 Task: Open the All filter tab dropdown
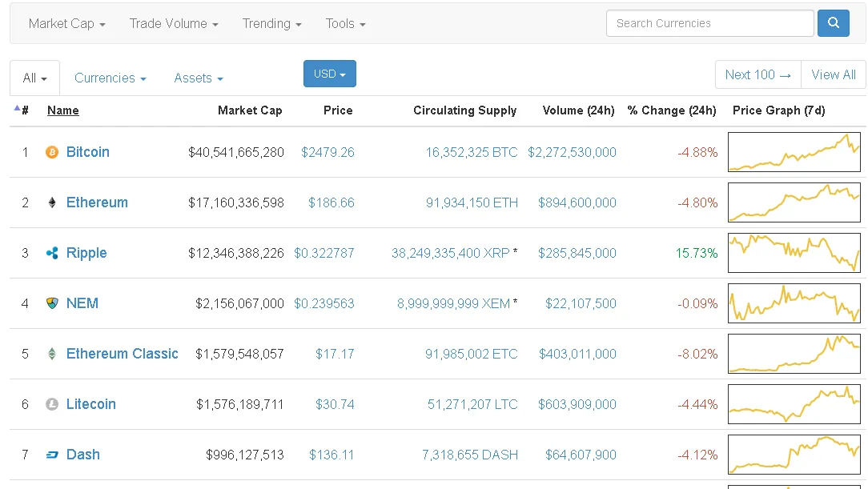pyautogui.click(x=34, y=78)
